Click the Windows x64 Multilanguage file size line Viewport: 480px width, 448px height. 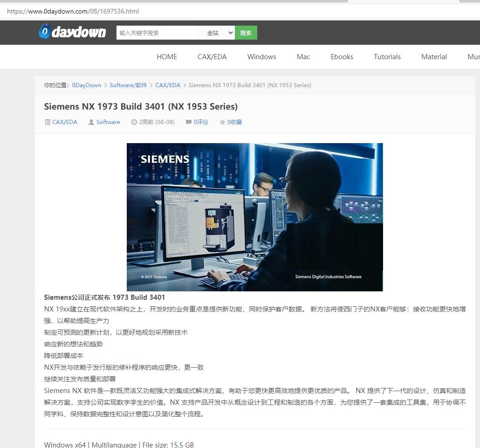click(119, 445)
